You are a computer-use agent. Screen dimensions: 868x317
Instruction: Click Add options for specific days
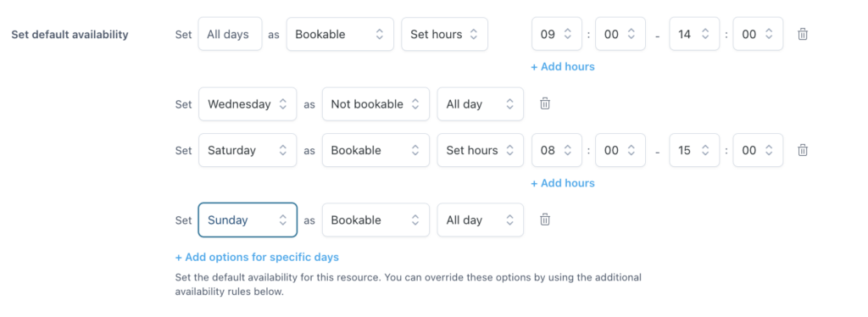tap(257, 258)
